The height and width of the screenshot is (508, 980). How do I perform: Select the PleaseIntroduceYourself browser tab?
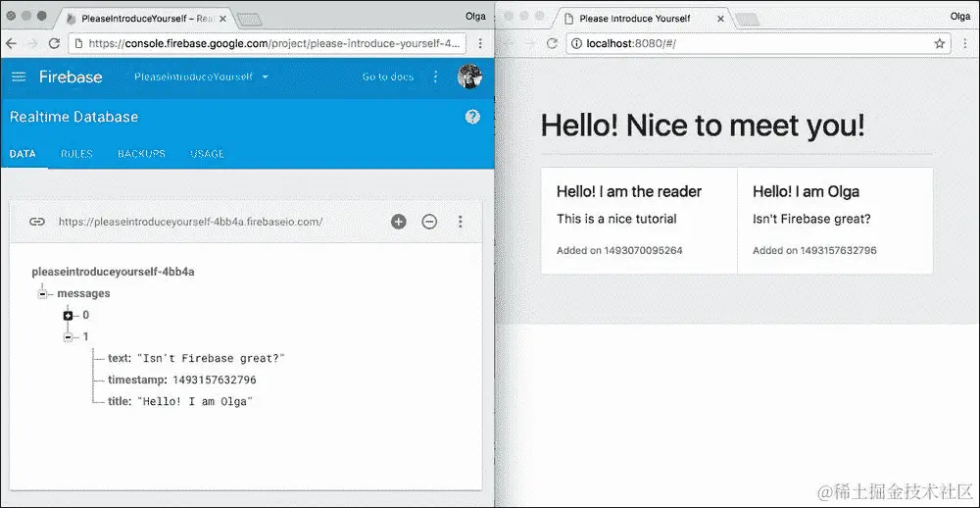click(144, 18)
